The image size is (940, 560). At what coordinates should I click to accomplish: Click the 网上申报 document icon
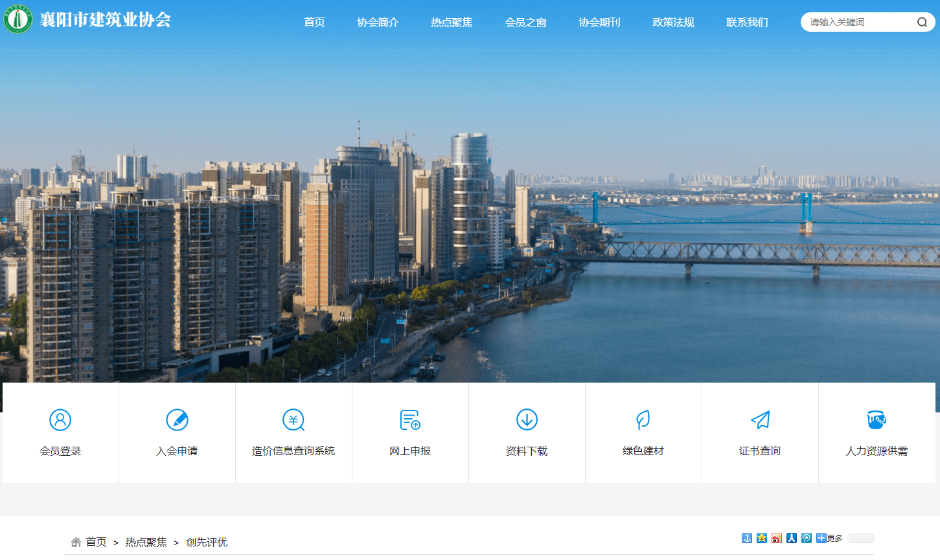(410, 420)
